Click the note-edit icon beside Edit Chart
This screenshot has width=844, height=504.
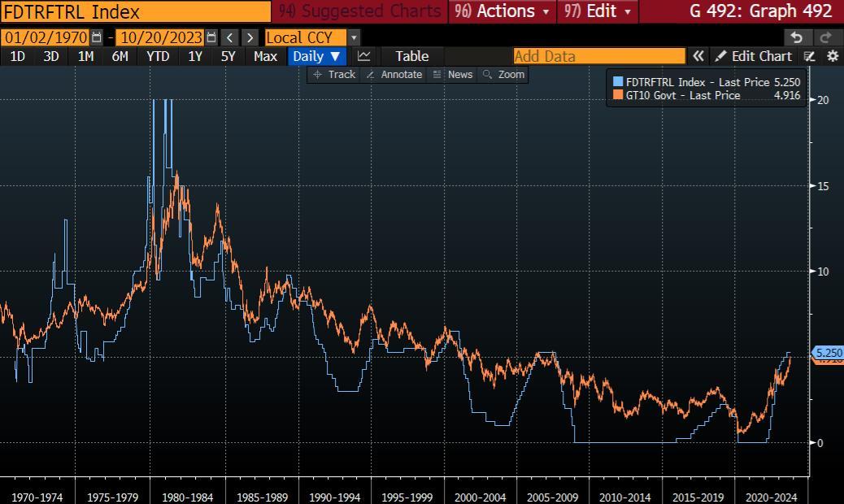point(809,56)
